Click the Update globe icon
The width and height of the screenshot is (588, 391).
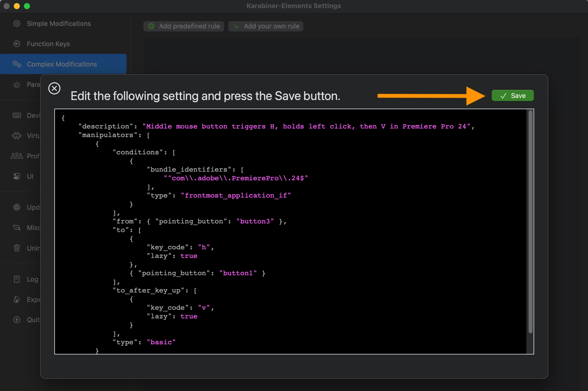pos(17,207)
